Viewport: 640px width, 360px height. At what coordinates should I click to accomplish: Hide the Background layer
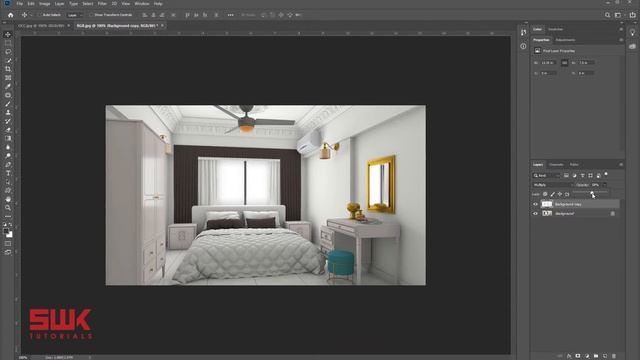(x=536, y=213)
